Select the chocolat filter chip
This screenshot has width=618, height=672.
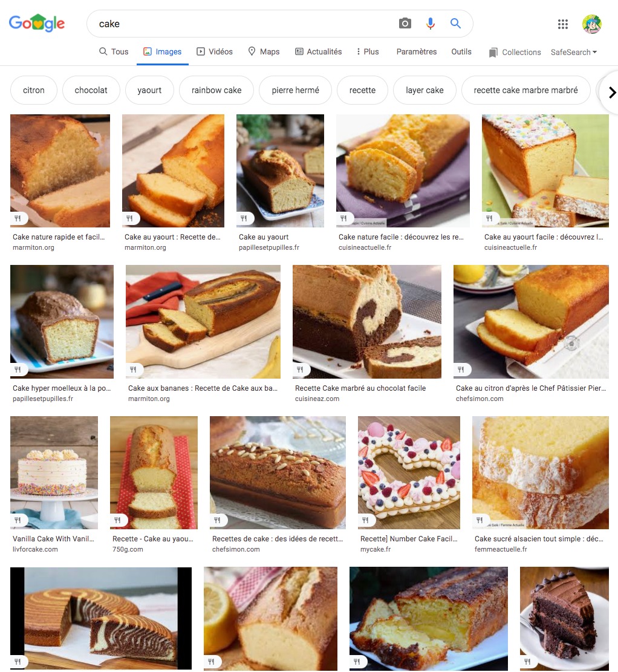[x=91, y=90]
